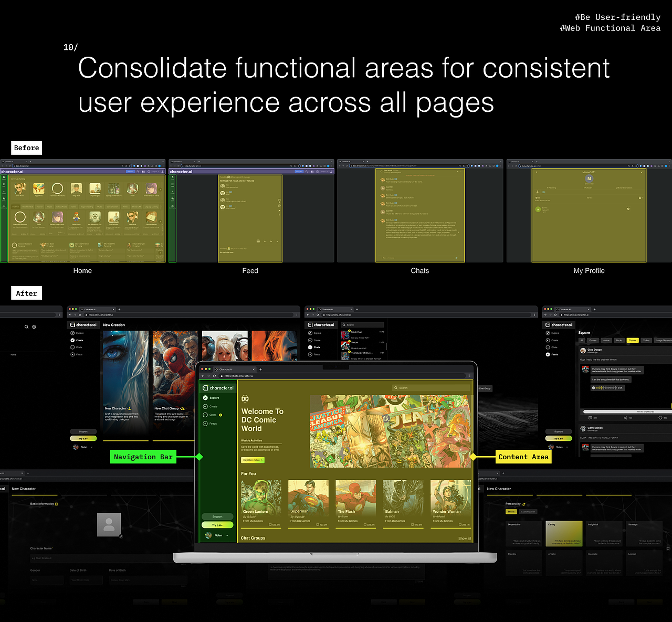Expand the Nolan account menu in New Creation window

pos(92,447)
